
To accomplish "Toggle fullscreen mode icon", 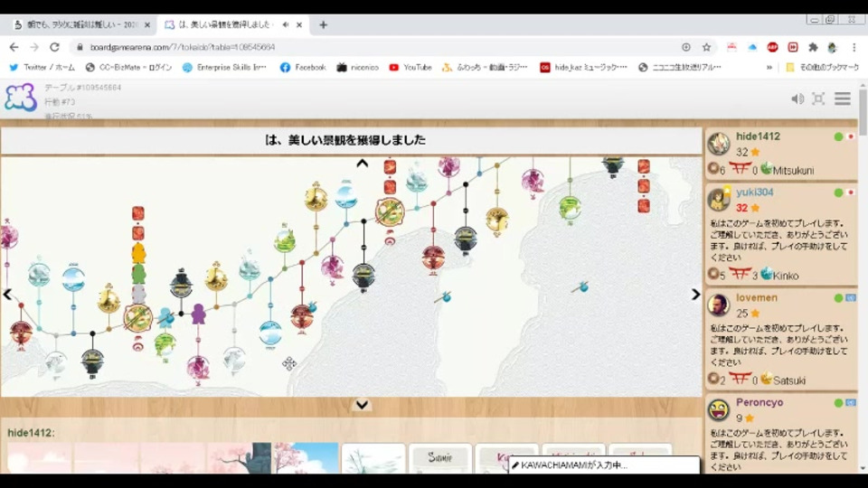I will click(x=818, y=99).
